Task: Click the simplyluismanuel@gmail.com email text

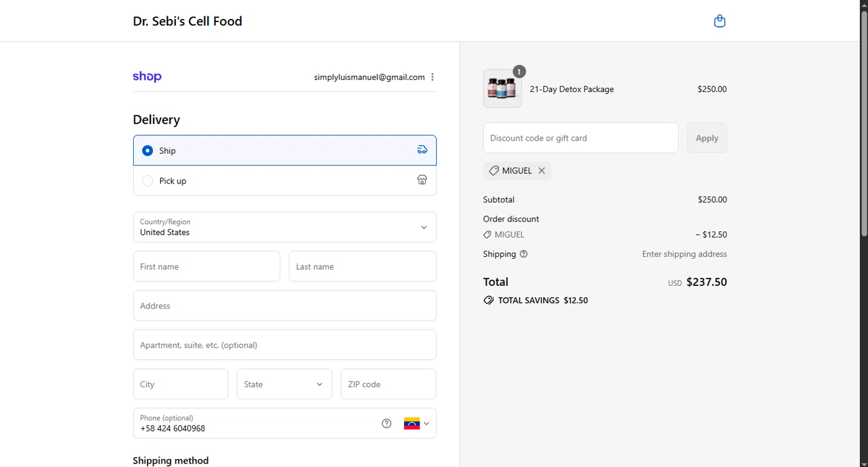Action: [x=369, y=77]
